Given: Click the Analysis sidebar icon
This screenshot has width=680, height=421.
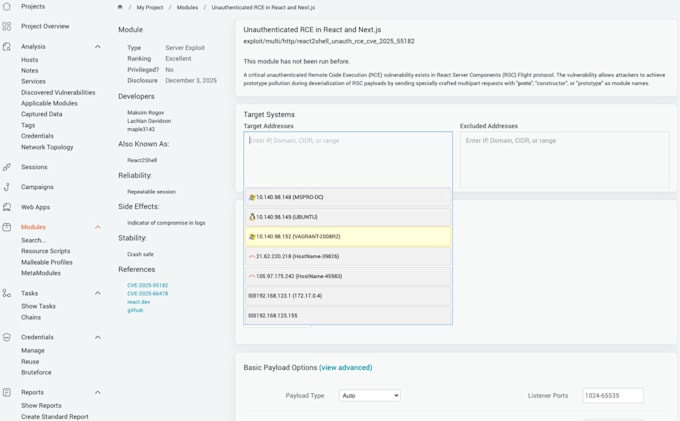Looking at the screenshot, I should pyautogui.click(x=7, y=47).
